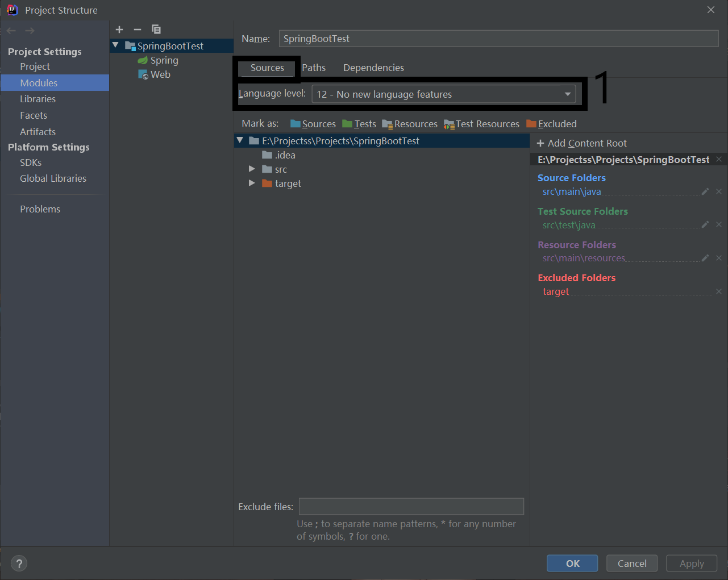
Task: Select the Spring facet
Action: (x=159, y=60)
